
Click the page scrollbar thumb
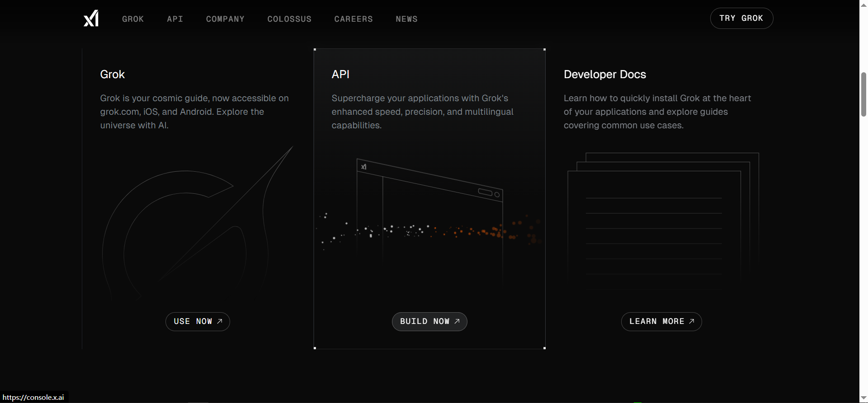point(863,94)
